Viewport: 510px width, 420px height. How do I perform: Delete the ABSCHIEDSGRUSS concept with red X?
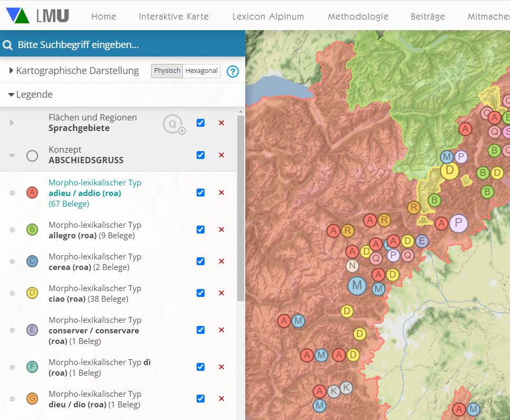221,155
